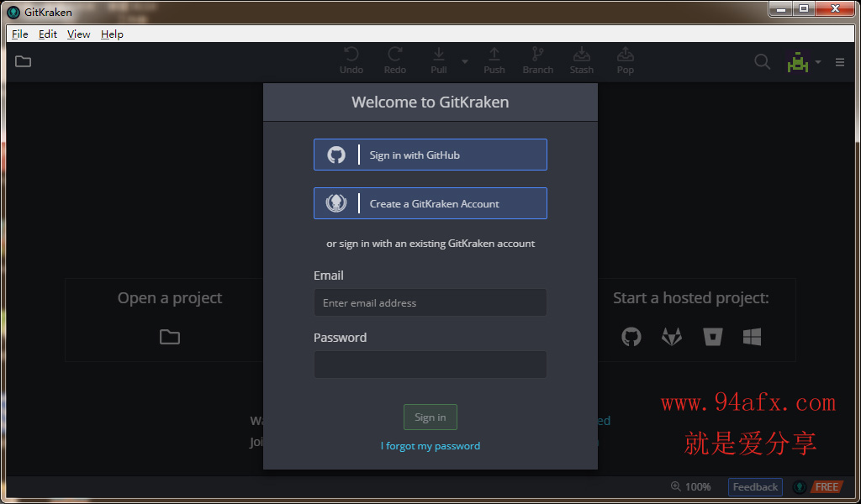Click the green pixel avatar icon
Viewport: 861px width, 504px height.
point(798,62)
